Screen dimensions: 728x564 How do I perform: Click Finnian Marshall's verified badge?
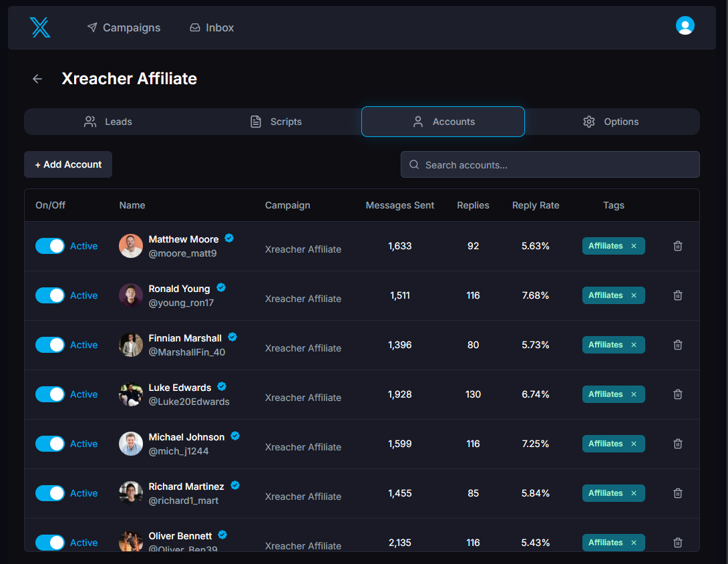(232, 337)
